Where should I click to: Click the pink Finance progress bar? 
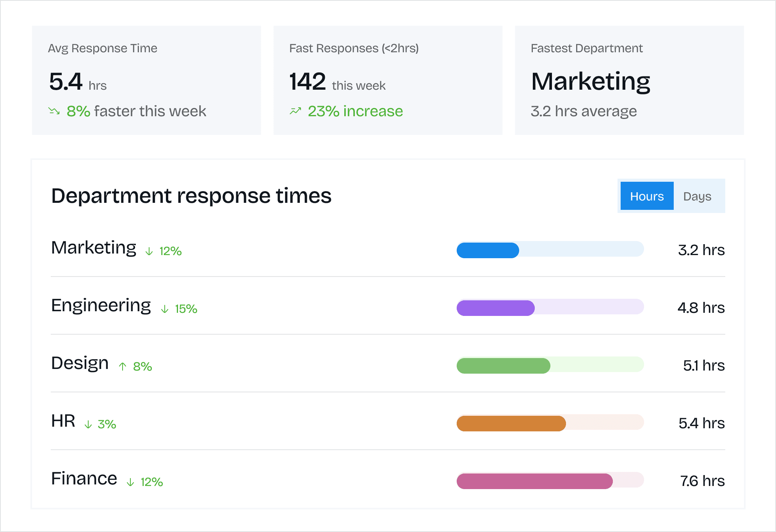coord(535,481)
